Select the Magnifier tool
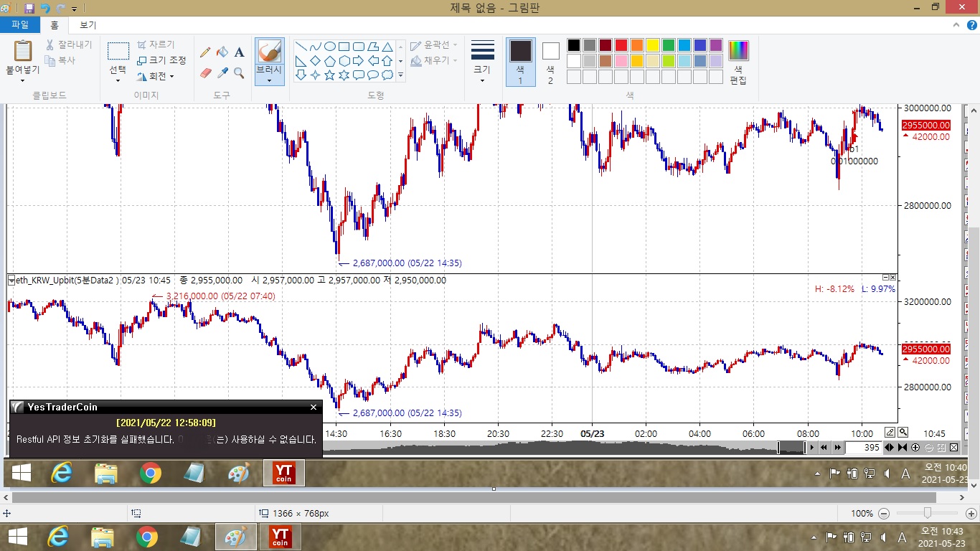 240,73
